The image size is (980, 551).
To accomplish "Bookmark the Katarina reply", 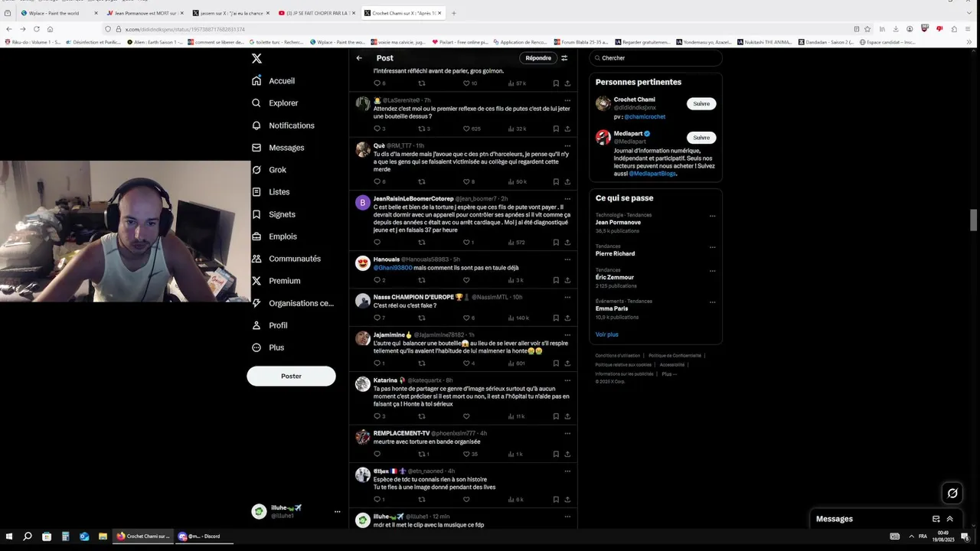I will (x=556, y=416).
